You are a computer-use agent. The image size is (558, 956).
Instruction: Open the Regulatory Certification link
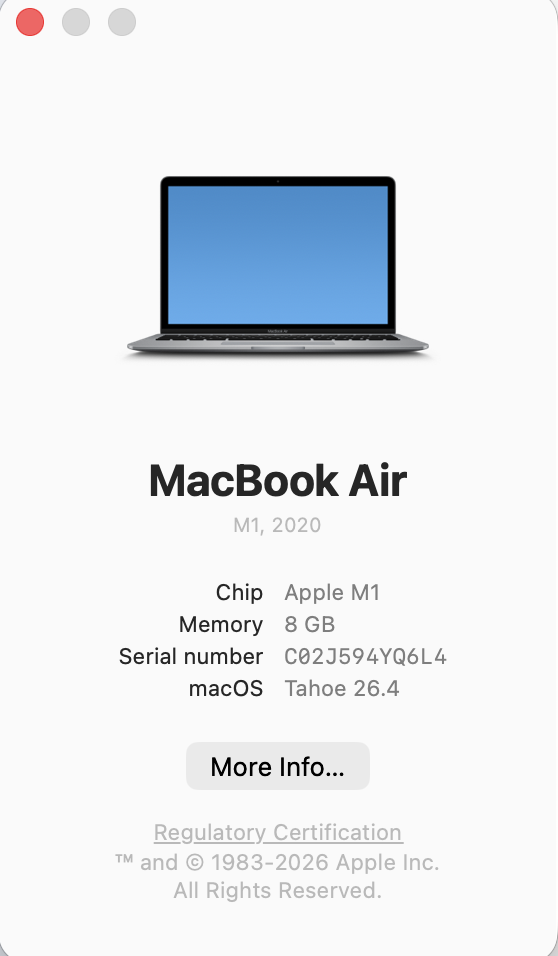(x=278, y=832)
